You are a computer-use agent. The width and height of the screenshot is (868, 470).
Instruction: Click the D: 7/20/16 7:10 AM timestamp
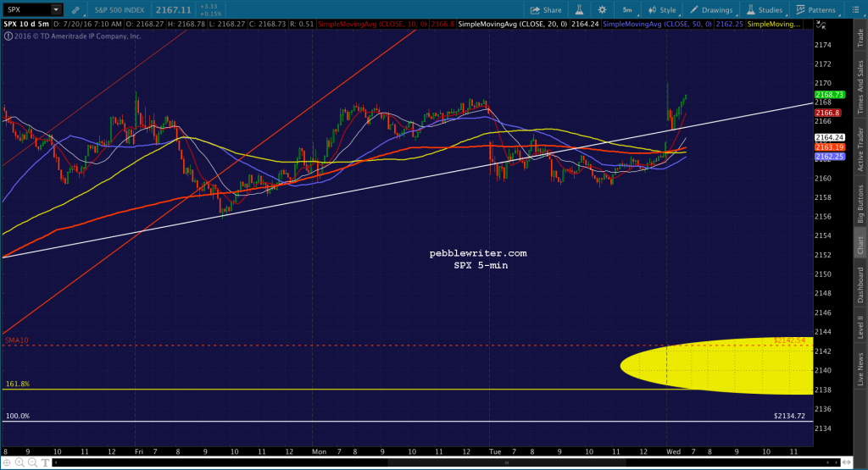tap(87, 25)
